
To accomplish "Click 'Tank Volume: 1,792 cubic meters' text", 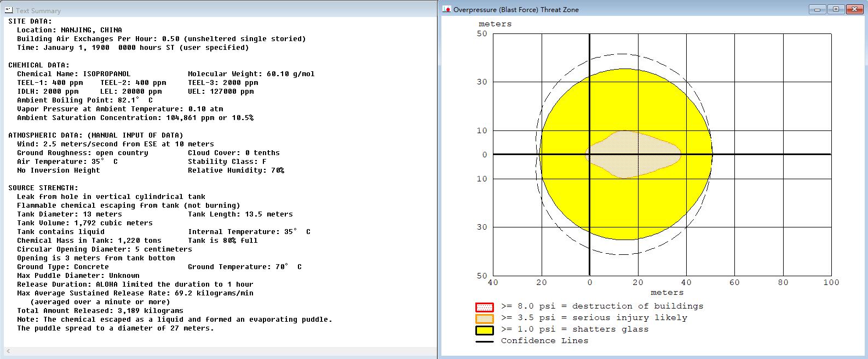I will point(85,223).
